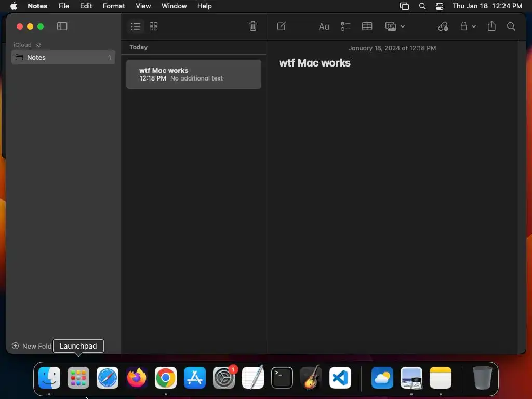
Task: Open the 'wtf Mac works' note
Action: click(x=194, y=74)
